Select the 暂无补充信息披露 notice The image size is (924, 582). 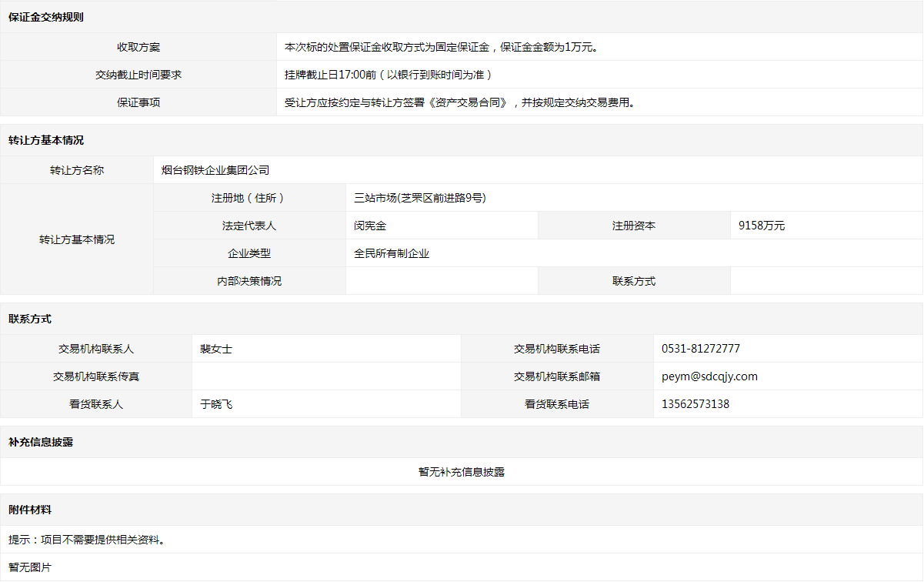click(x=462, y=472)
